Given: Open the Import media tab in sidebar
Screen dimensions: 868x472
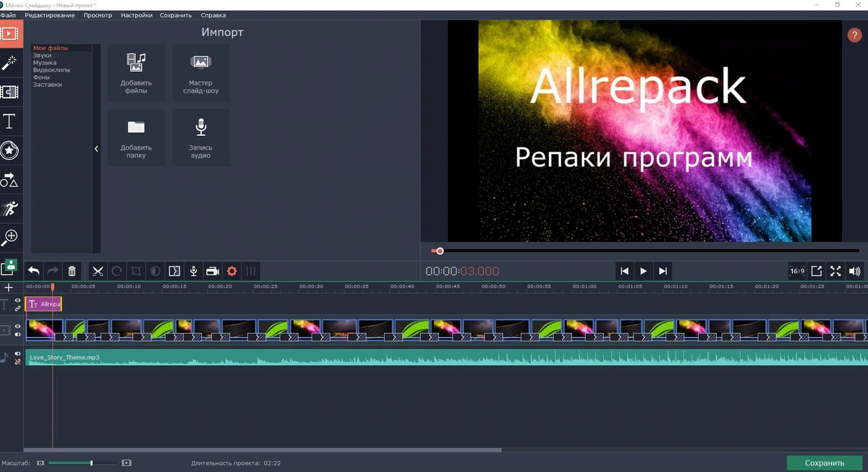Looking at the screenshot, I should coord(10,33).
